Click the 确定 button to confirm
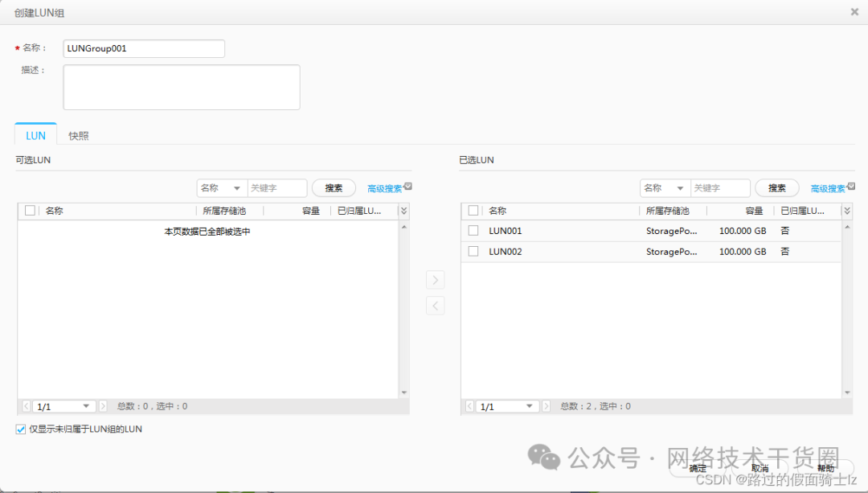This screenshot has width=868, height=493. click(698, 467)
